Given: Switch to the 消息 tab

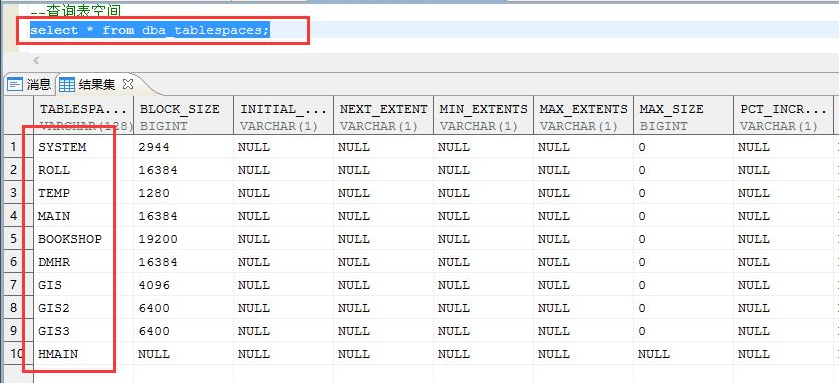Looking at the screenshot, I should coord(29,84).
